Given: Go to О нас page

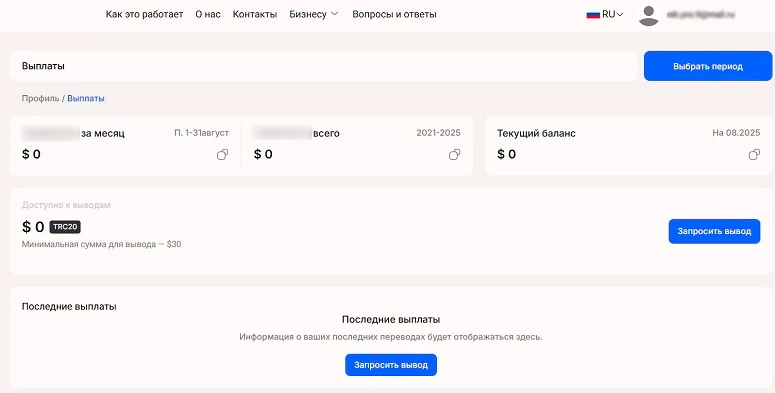Looking at the screenshot, I should tap(208, 14).
